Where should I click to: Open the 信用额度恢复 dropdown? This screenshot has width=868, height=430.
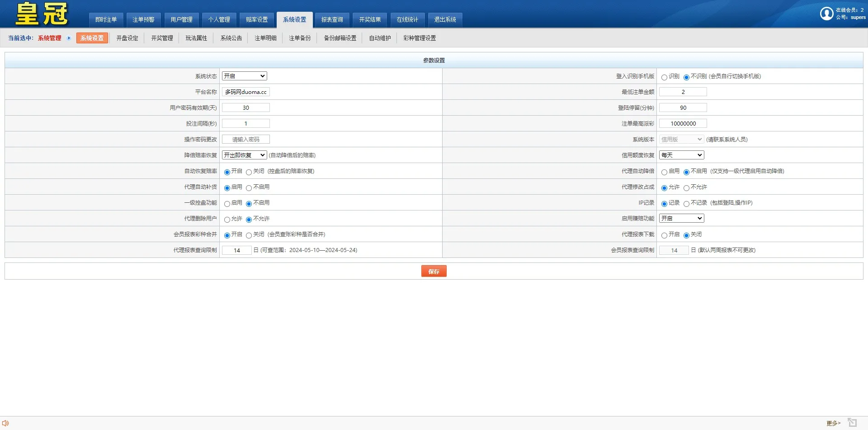coord(681,154)
